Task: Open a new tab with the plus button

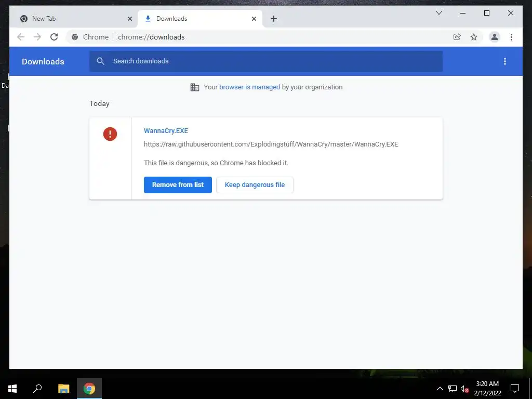Action: point(274,19)
